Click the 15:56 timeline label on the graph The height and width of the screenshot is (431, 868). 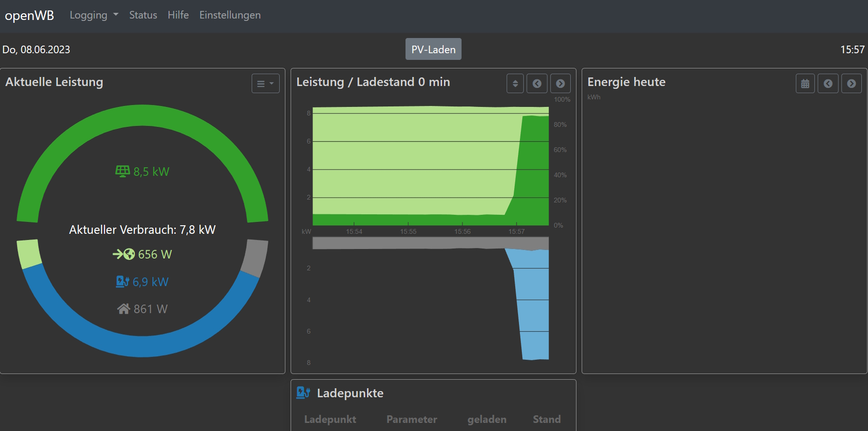click(x=462, y=231)
